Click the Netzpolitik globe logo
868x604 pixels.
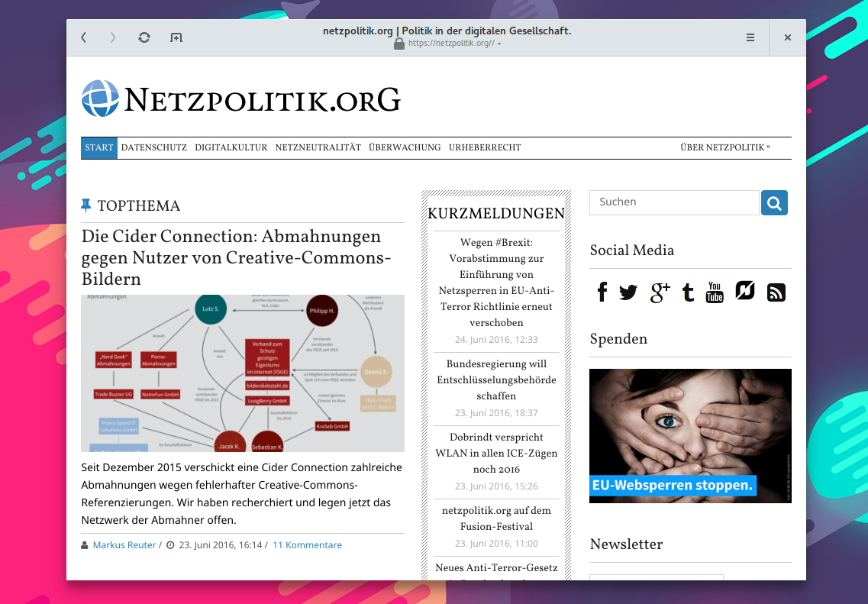[x=100, y=99]
